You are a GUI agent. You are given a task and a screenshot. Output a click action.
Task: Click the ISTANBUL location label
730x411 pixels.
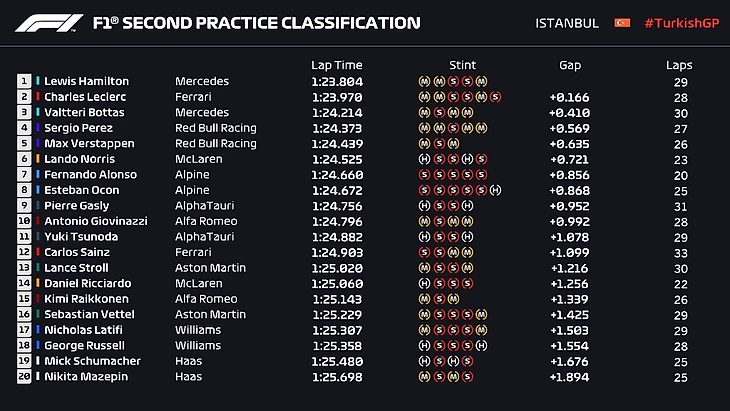tap(567, 22)
